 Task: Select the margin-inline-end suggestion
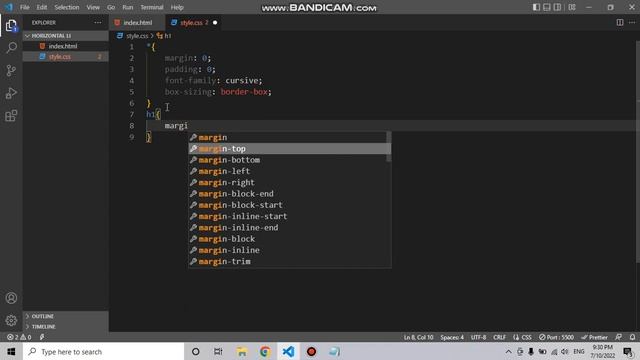pyautogui.click(x=287, y=228)
